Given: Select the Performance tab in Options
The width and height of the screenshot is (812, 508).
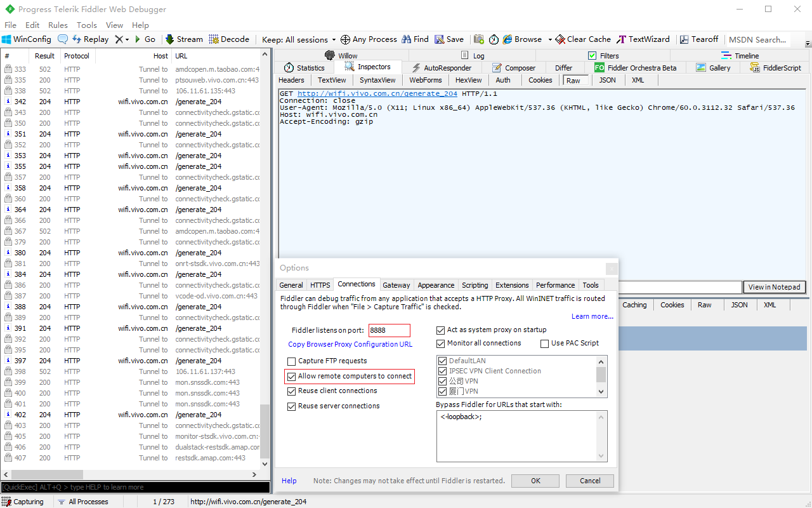Looking at the screenshot, I should [x=555, y=285].
